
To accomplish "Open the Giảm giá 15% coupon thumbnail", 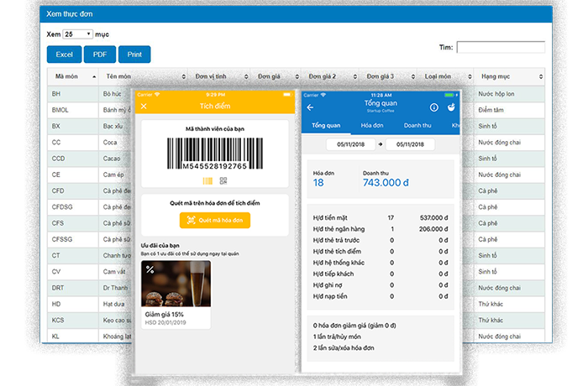I will (x=176, y=285).
